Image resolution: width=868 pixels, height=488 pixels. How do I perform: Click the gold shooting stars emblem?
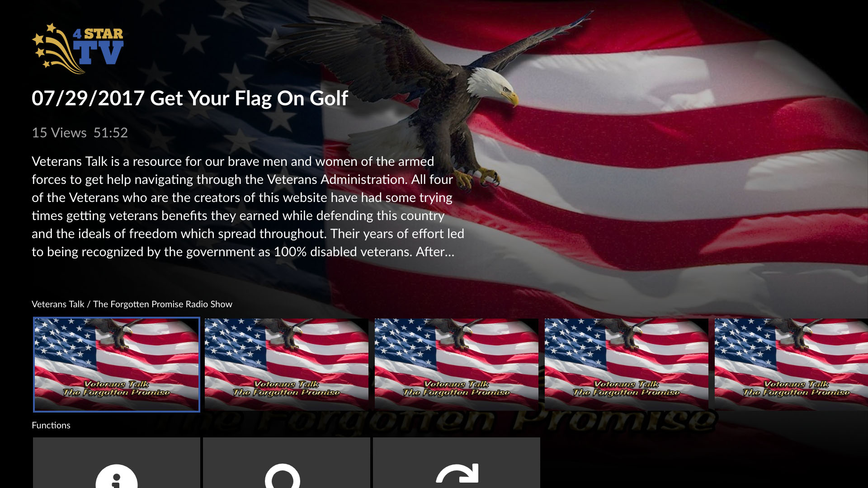(x=53, y=48)
